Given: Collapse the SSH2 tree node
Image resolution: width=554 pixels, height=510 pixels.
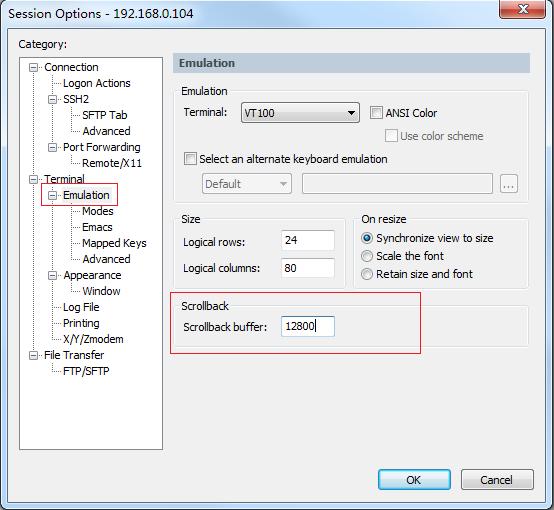Looking at the screenshot, I should point(52,100).
